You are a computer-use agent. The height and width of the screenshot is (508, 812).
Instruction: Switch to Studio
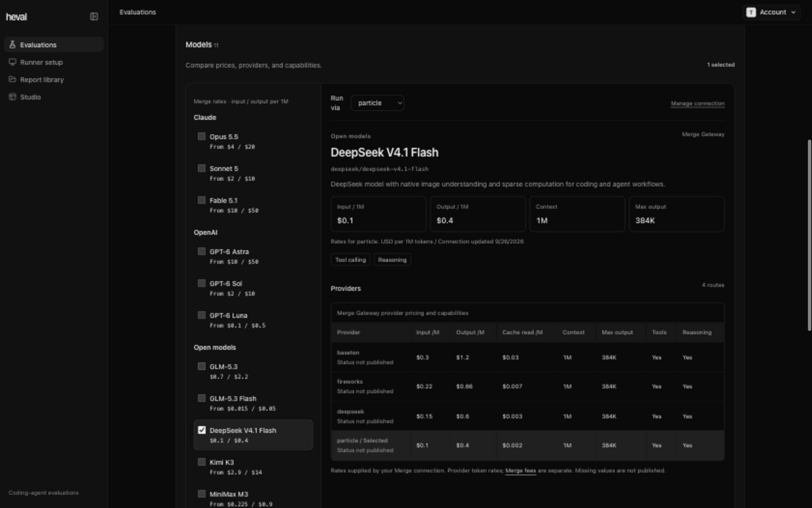(x=54, y=97)
